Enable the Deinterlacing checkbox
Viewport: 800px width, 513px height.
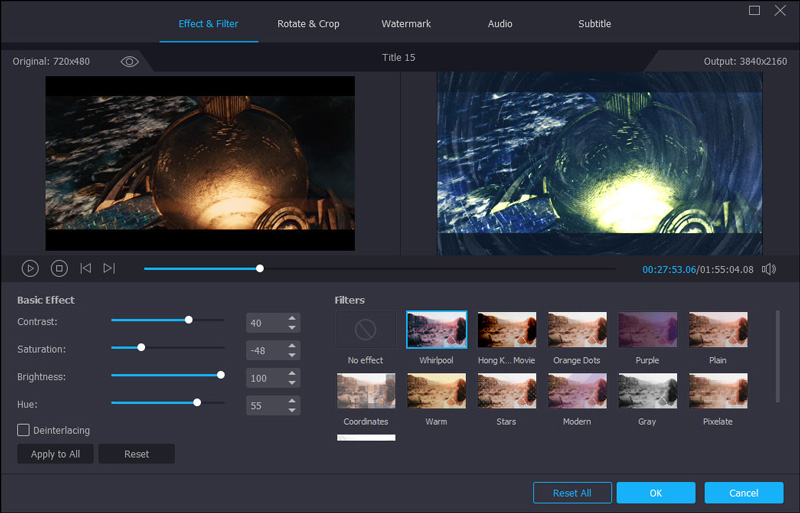click(x=24, y=430)
